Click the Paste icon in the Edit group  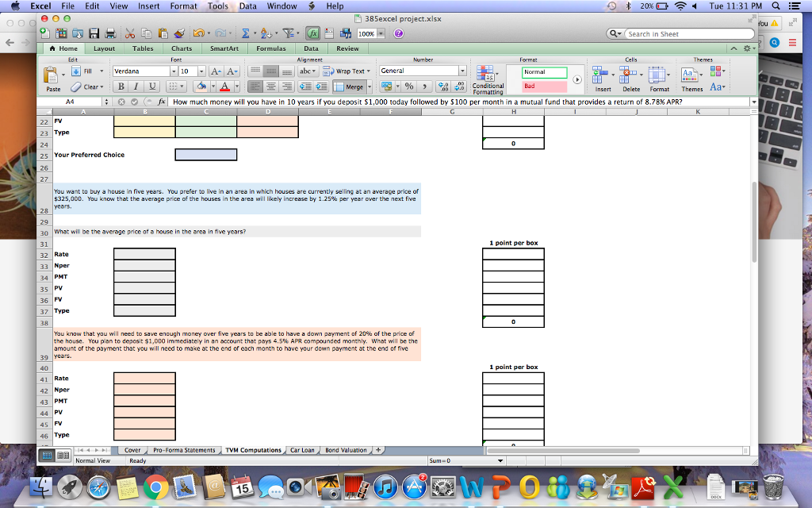click(x=50, y=75)
